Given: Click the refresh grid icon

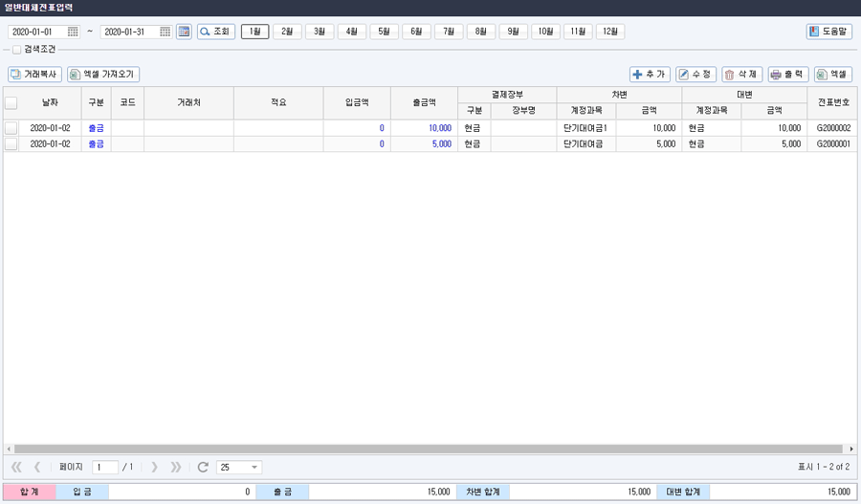Looking at the screenshot, I should click(x=203, y=468).
